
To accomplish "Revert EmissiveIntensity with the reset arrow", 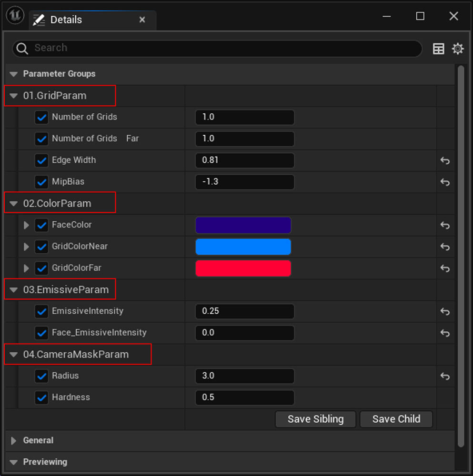I will (x=445, y=311).
